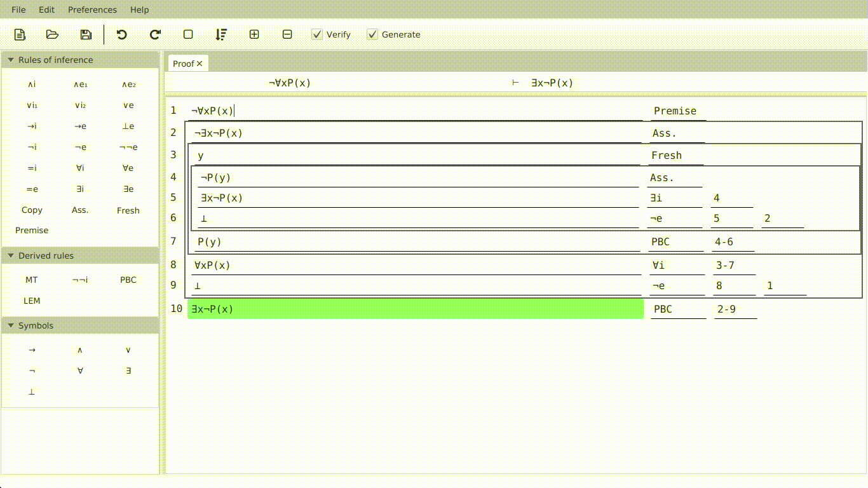Apply the ¬i negation introduction rule
868x488 pixels.
point(32,147)
